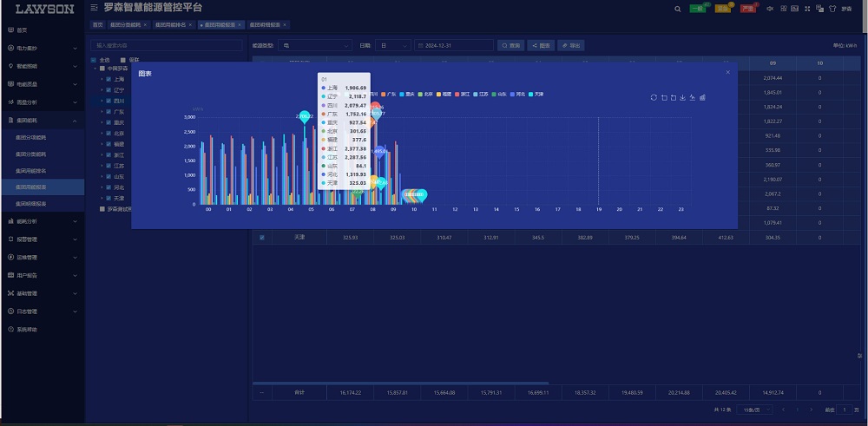This screenshot has width=868, height=426.
Task: Click the 查询 query button
Action: (x=511, y=45)
